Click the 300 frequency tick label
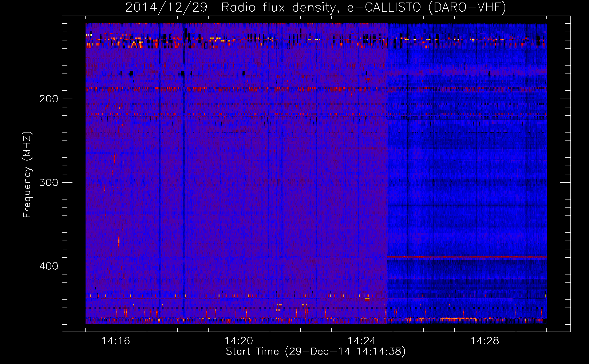This screenshot has width=589, height=364. tap(49, 182)
